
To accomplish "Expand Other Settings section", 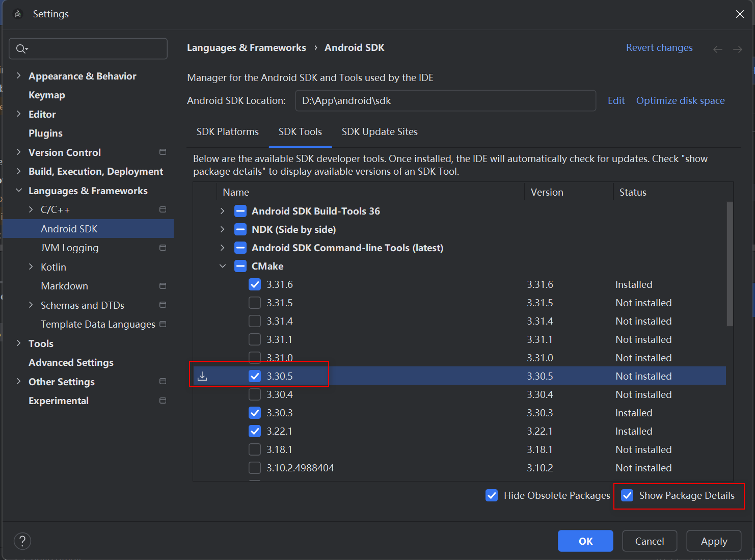I will pyautogui.click(x=18, y=381).
